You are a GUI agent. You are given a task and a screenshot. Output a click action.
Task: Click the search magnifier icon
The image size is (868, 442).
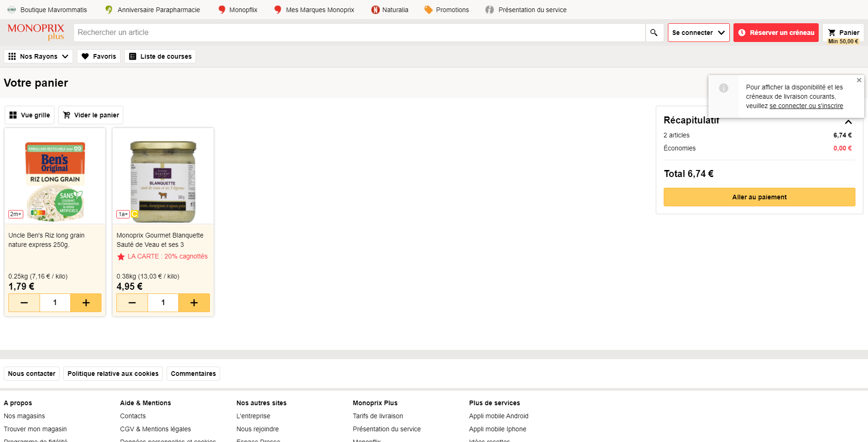(x=654, y=33)
